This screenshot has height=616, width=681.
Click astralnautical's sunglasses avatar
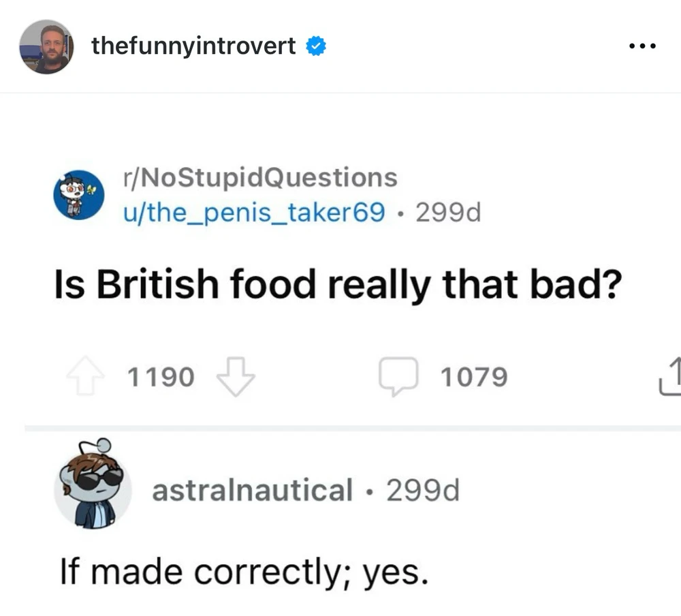tap(93, 484)
